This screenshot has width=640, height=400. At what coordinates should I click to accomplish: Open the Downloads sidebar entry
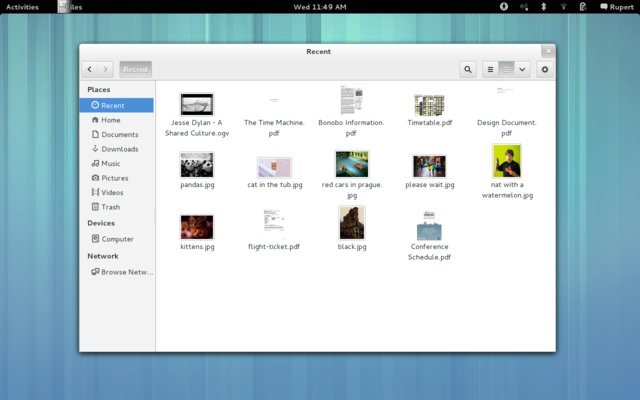pyautogui.click(x=119, y=149)
